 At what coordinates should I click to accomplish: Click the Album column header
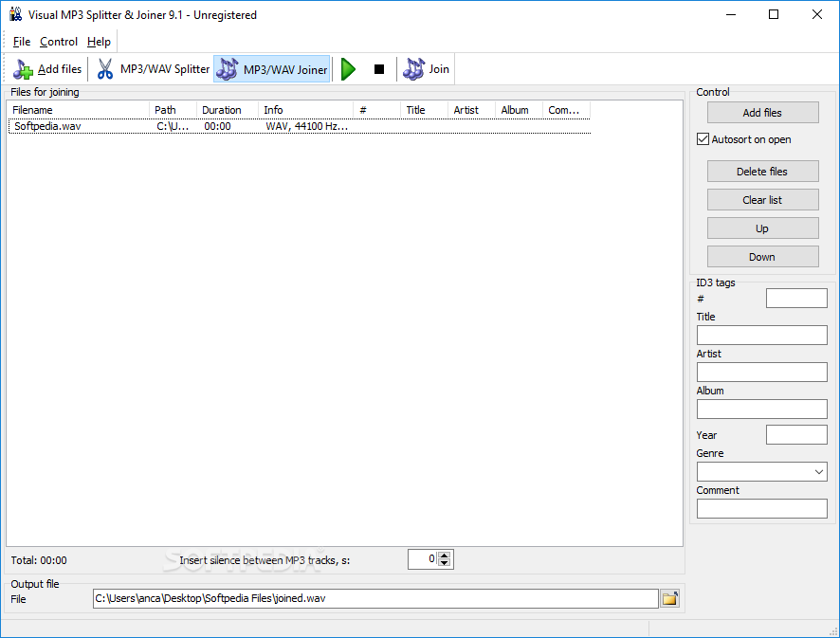point(519,110)
